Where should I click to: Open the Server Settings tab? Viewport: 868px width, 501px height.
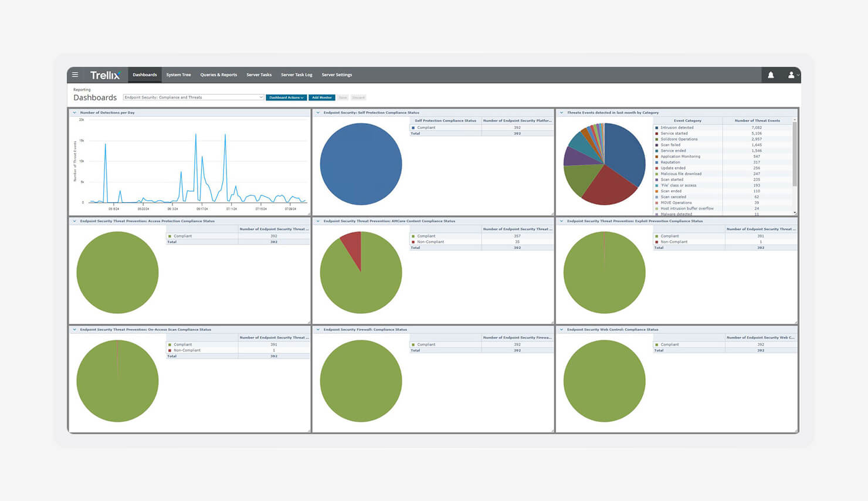click(337, 75)
